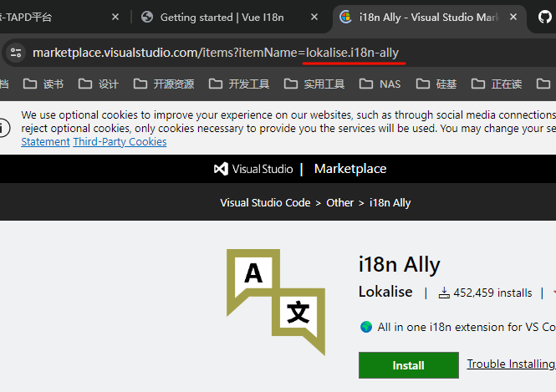Open the 开发工具 bookmarks folder
Image resolution: width=556 pixels, height=392 pixels.
239,84
